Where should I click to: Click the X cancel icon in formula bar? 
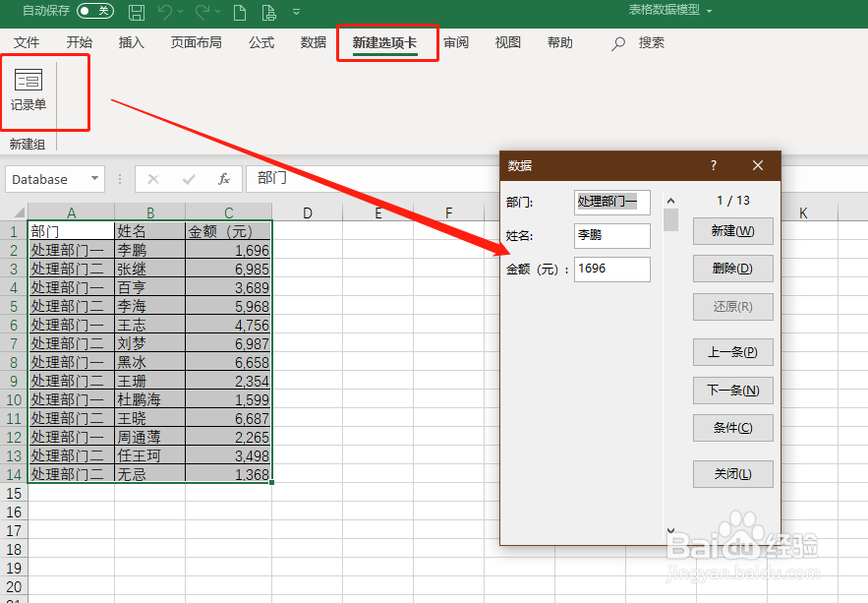click(x=154, y=179)
